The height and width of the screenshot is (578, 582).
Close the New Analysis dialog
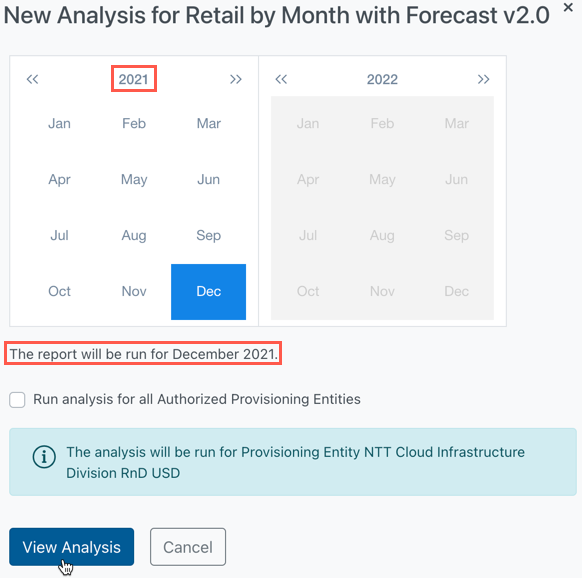pyautogui.click(x=568, y=7)
